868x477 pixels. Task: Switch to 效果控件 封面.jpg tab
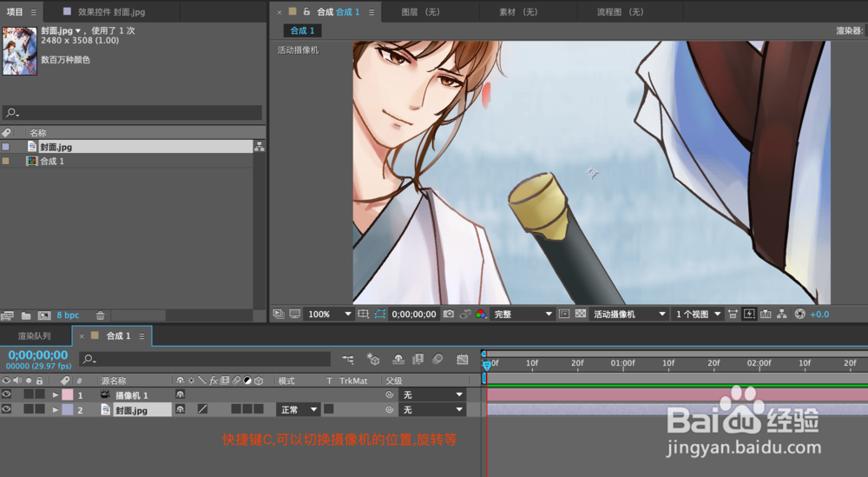pyautogui.click(x=111, y=11)
